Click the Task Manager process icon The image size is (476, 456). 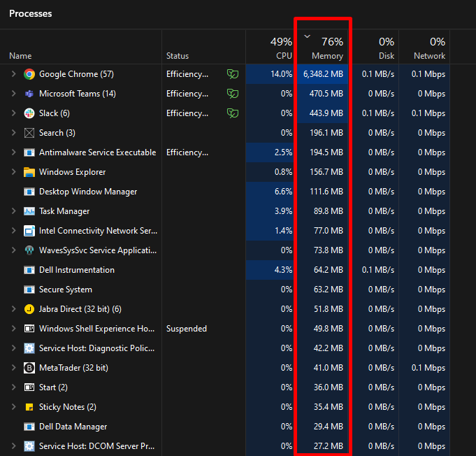point(29,211)
